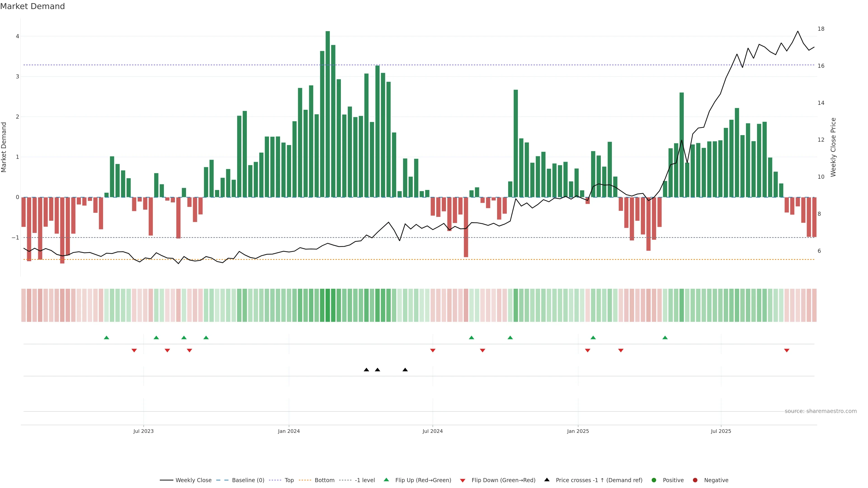This screenshot has height=488, width=868.
Task: Click the red Negative legend dot
Action: (695, 480)
